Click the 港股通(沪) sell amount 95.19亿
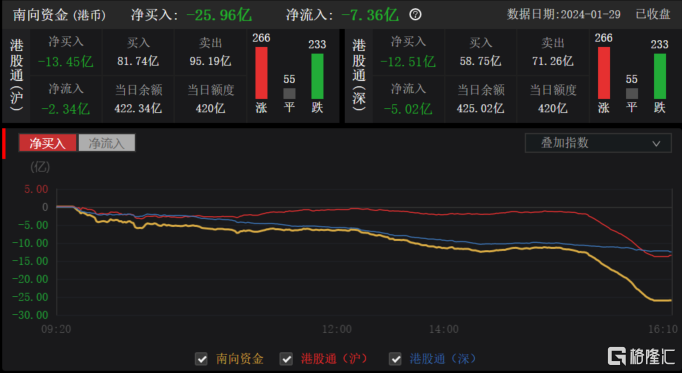The height and width of the screenshot is (373, 682). tap(210, 61)
